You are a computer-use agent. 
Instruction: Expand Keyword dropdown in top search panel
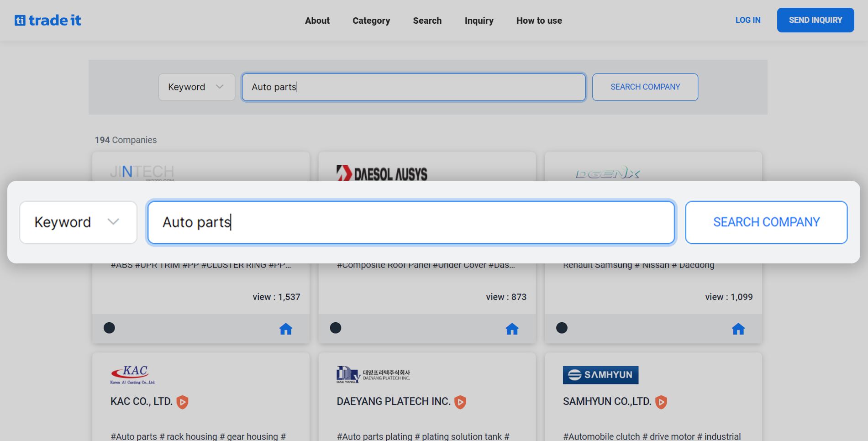click(196, 87)
